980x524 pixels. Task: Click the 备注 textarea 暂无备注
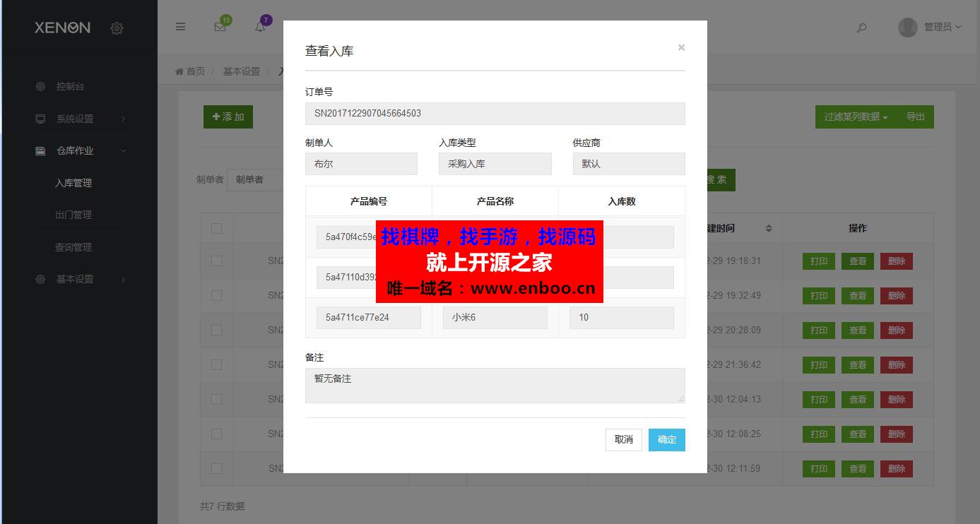(x=495, y=386)
